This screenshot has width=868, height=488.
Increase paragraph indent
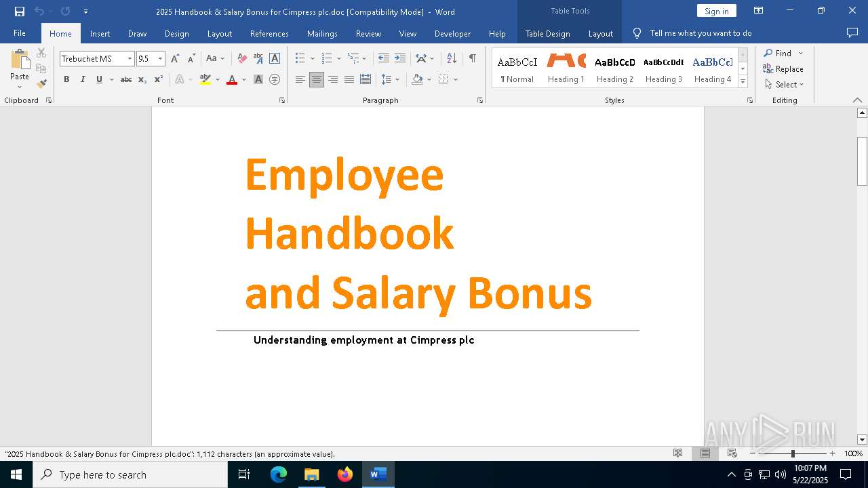pos(400,58)
